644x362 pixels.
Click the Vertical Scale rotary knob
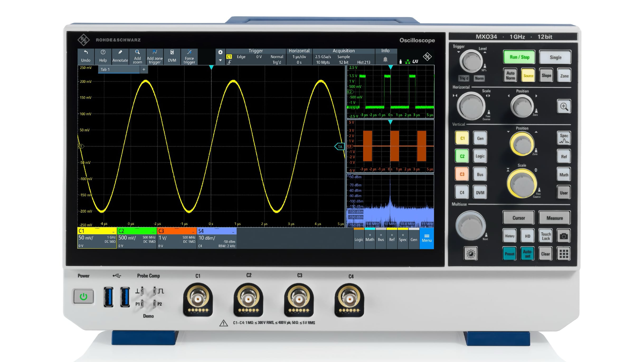(522, 183)
